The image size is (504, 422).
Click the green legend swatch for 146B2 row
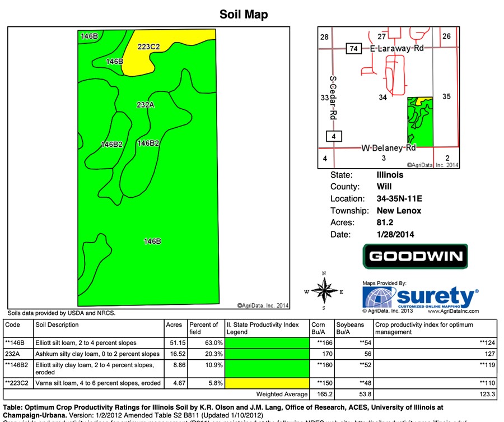[267, 369]
